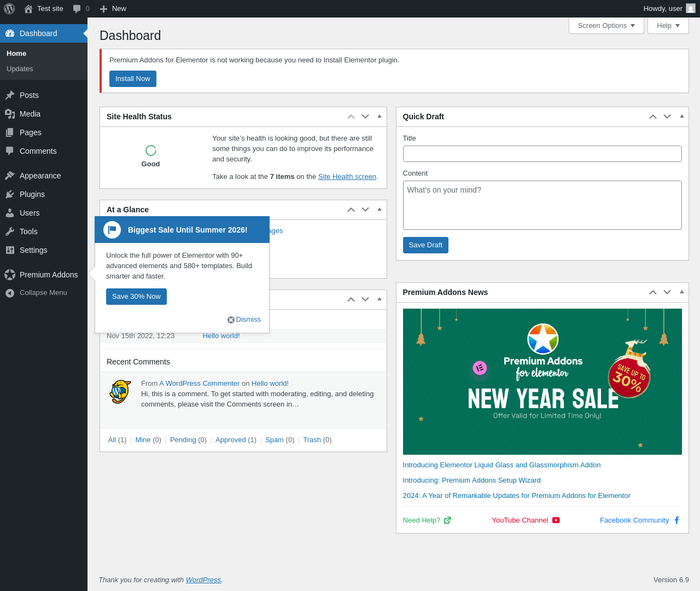The width and height of the screenshot is (700, 591).
Task: Toggle the Site Health Status panel
Action: [x=380, y=117]
